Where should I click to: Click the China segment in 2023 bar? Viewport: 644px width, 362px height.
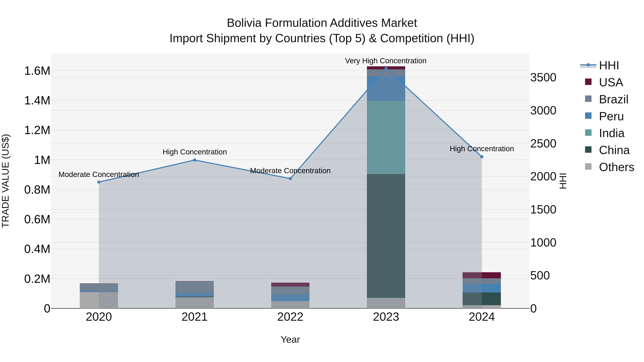tap(386, 236)
